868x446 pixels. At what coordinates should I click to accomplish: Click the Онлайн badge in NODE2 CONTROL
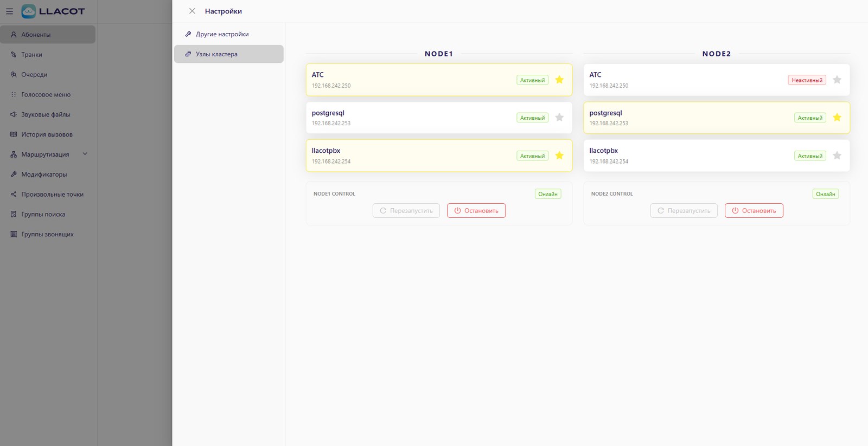pyautogui.click(x=826, y=194)
